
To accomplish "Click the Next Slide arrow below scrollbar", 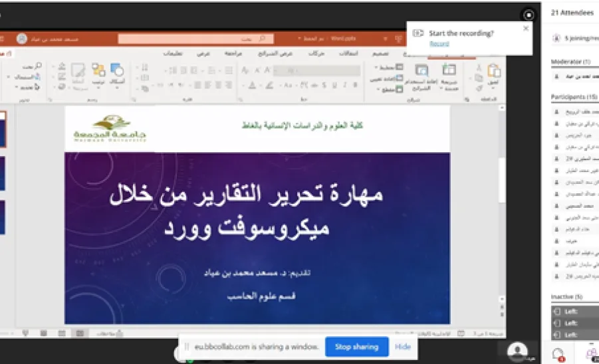I will 502,314.
